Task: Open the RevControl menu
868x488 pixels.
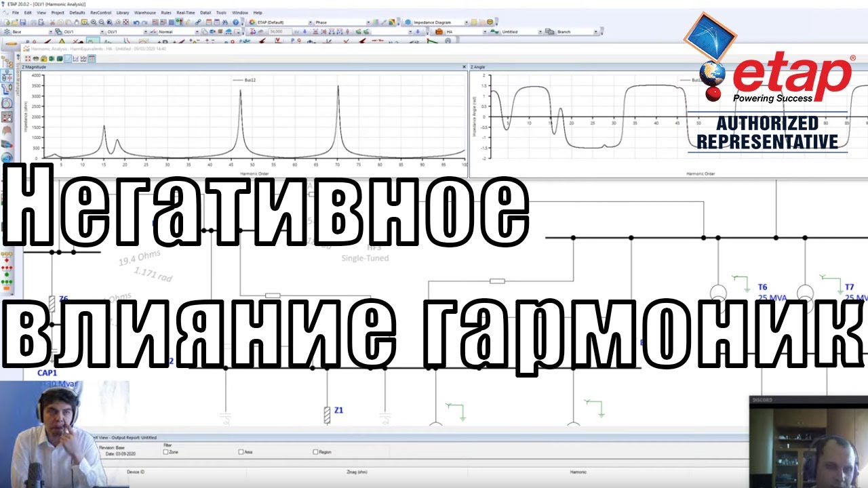Action: [100, 12]
